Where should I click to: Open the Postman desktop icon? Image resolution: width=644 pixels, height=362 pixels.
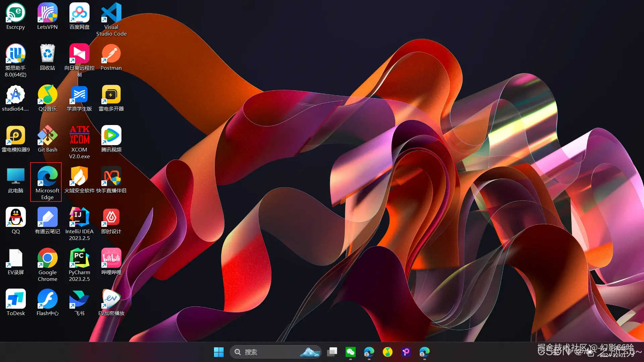coord(111,54)
